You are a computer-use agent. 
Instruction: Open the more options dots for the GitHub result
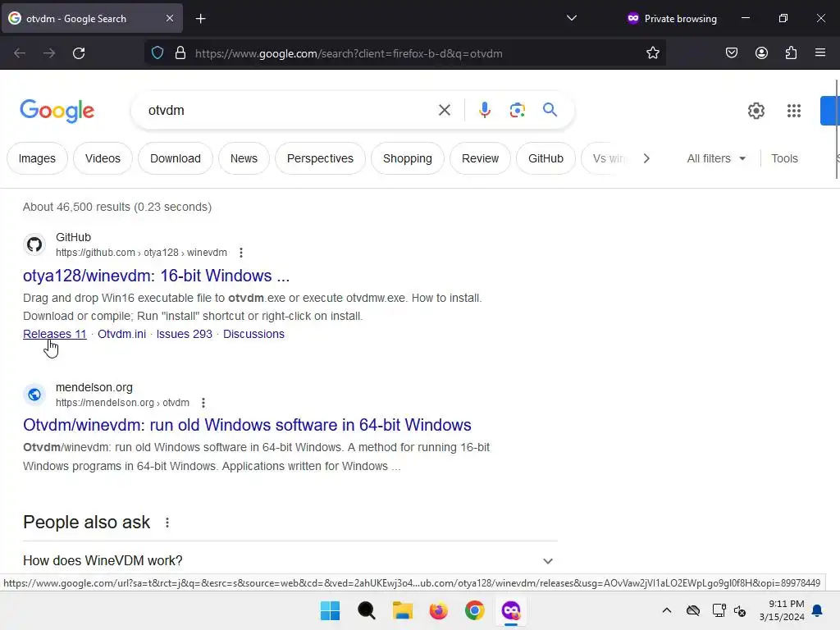click(x=241, y=253)
